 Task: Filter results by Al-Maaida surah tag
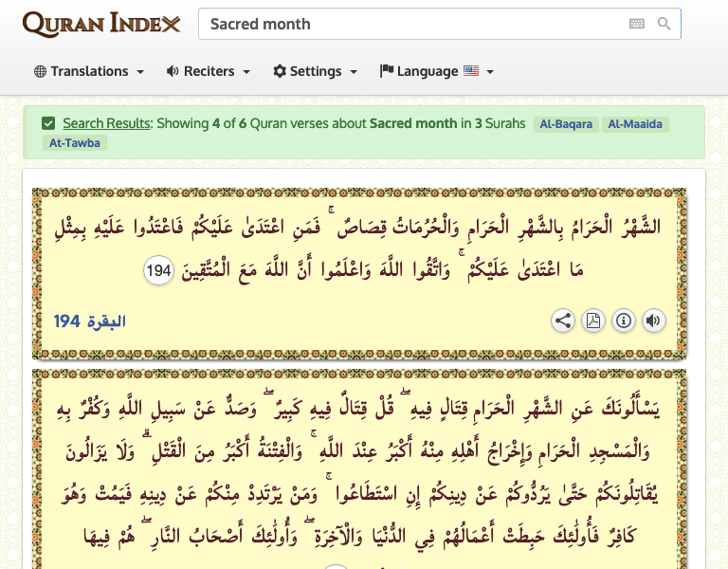click(635, 124)
